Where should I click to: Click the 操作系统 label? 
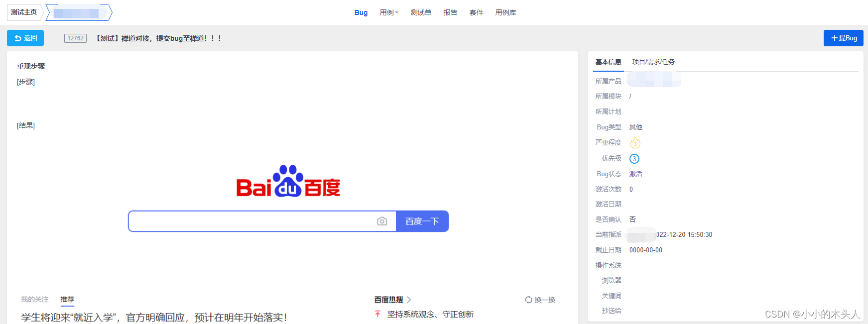point(608,265)
